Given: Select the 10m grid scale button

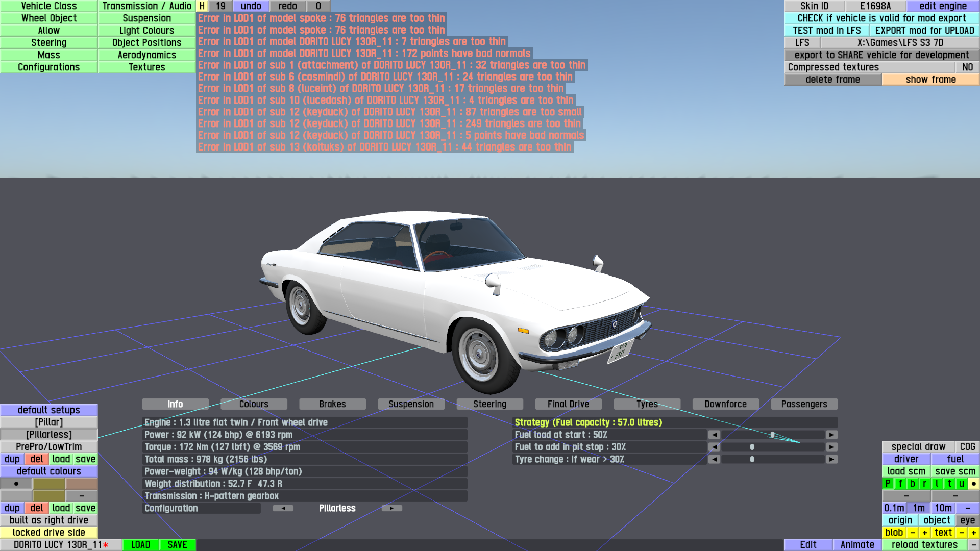Looking at the screenshot, I should click(943, 508).
